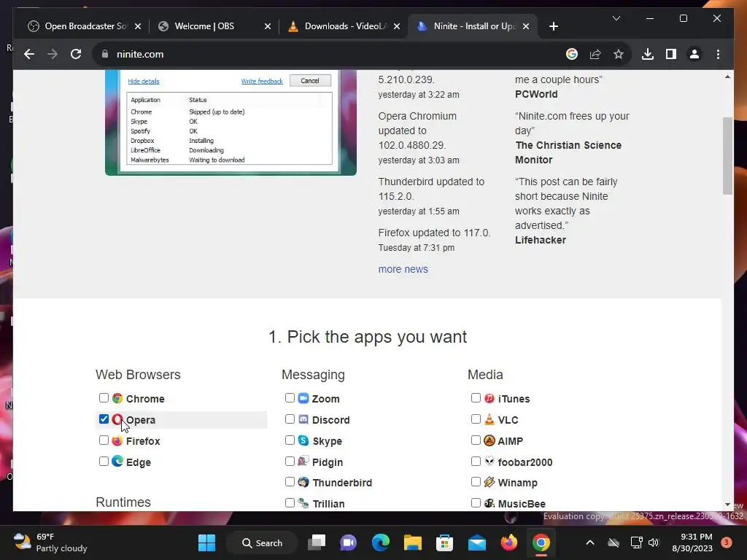Click the Firefox app icon in the Web Browsers list
The height and width of the screenshot is (560, 747).
coord(117,440)
